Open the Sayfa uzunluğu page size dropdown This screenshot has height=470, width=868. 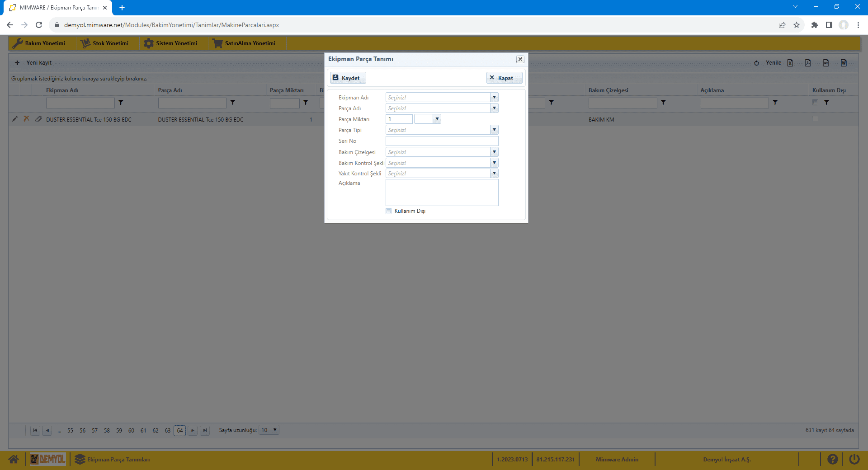[274, 430]
